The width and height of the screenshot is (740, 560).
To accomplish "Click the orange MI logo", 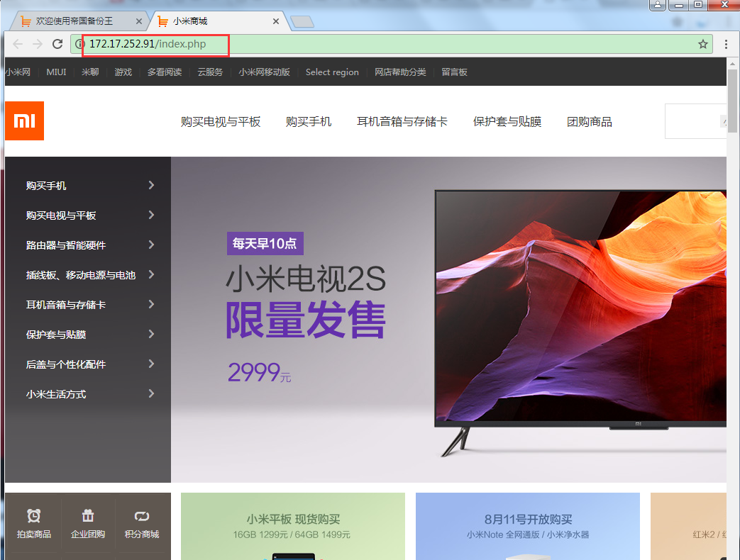I will [x=25, y=121].
